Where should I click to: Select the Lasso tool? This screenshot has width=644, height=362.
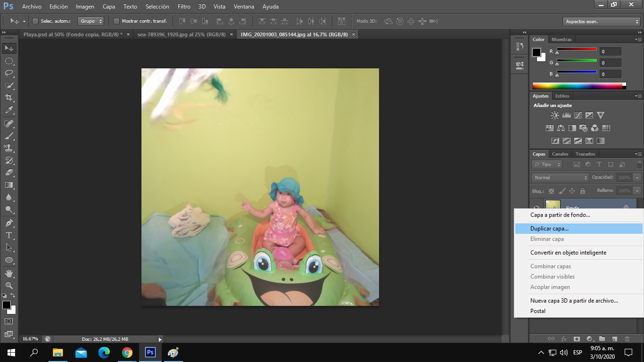coord(9,73)
